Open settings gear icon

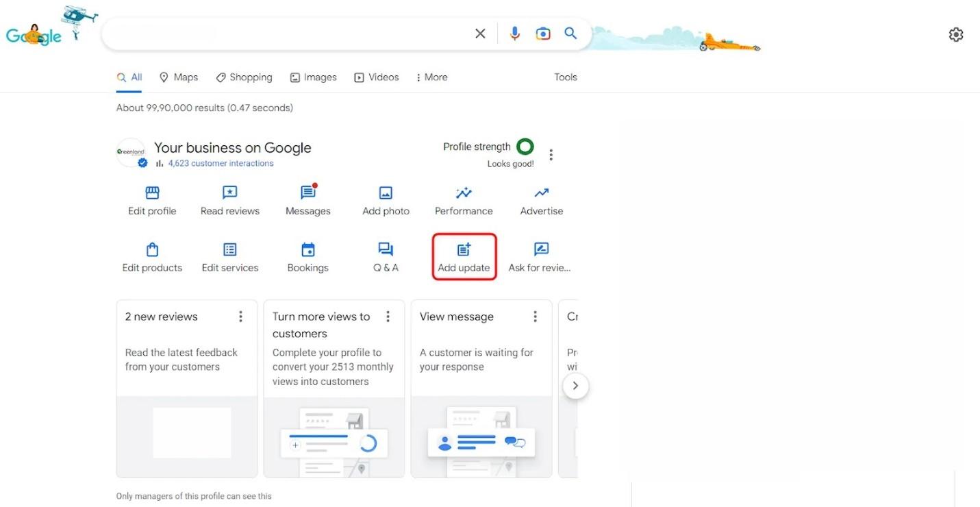coord(956,34)
